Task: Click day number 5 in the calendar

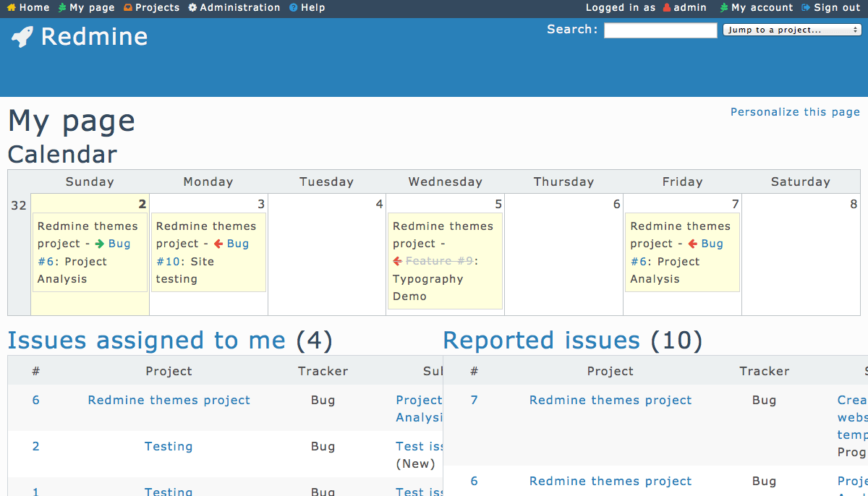Action: coord(498,205)
